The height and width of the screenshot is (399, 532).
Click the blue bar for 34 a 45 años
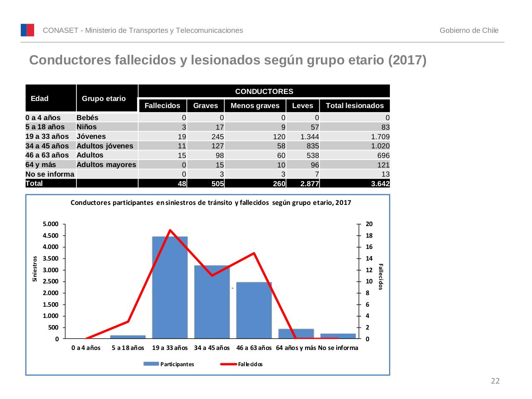click(x=212, y=301)
